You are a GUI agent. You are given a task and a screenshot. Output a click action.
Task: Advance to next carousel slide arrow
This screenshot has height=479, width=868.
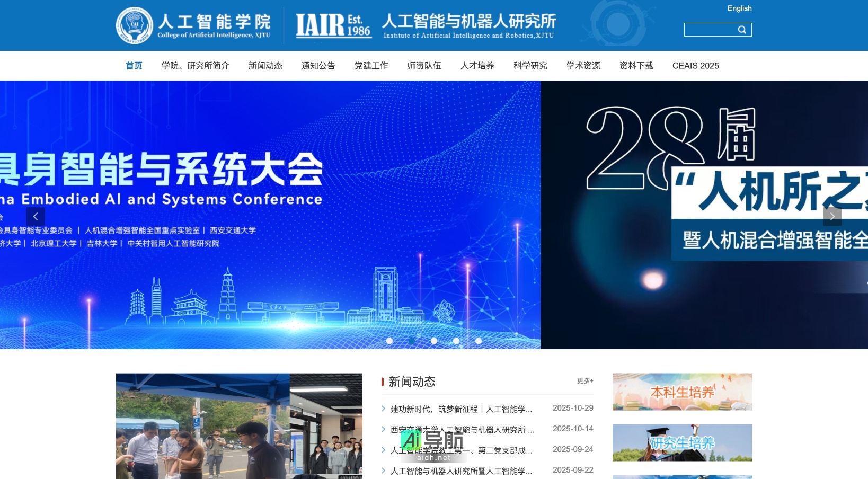tap(832, 216)
